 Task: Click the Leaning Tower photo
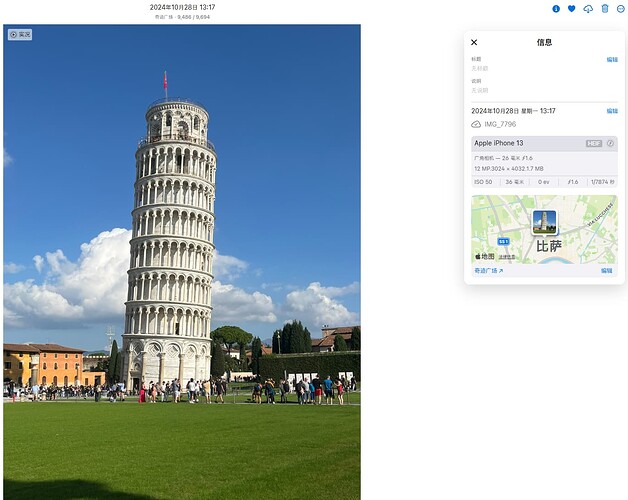[x=182, y=262]
